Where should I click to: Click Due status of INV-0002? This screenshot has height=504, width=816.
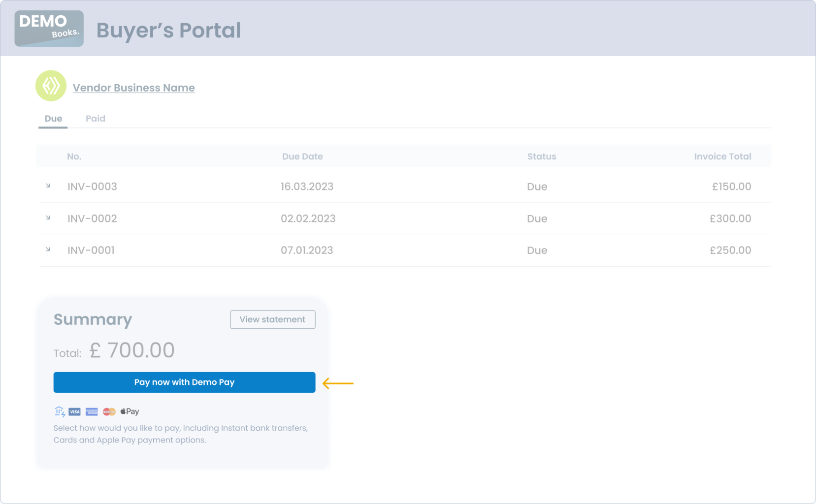[x=537, y=219]
